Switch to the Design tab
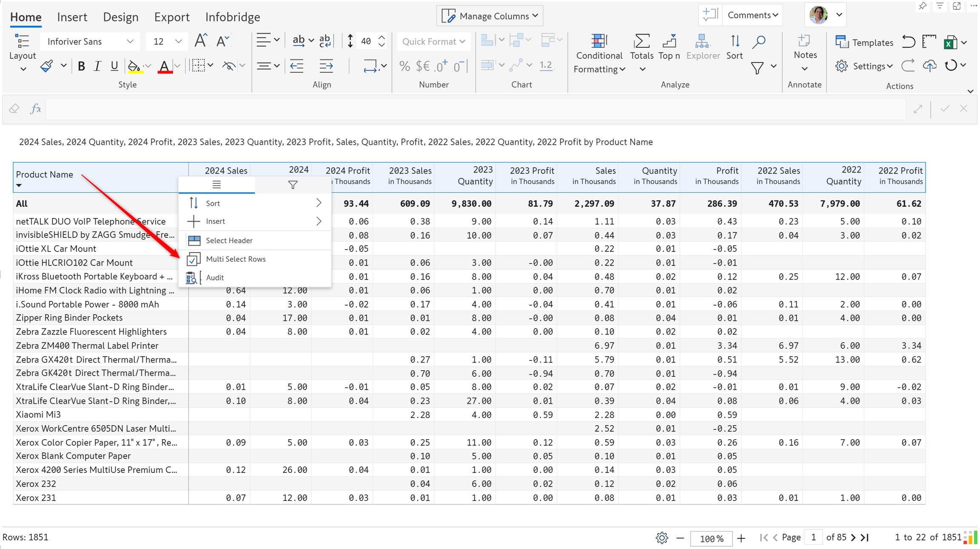The width and height of the screenshot is (980, 549). pyautogui.click(x=120, y=17)
